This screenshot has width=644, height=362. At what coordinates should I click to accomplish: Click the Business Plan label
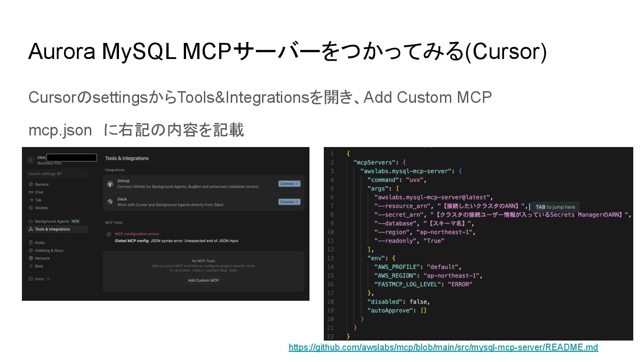click(50, 163)
